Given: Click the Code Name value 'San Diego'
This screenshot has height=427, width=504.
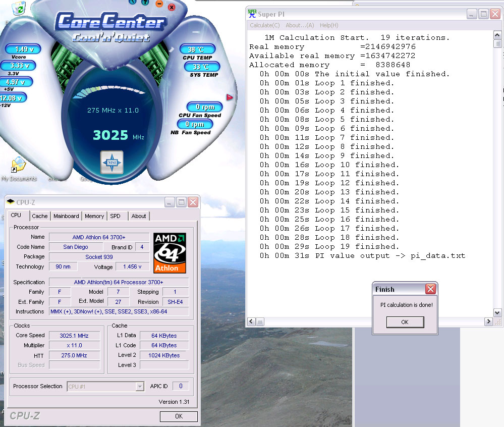Looking at the screenshot, I should point(76,247).
